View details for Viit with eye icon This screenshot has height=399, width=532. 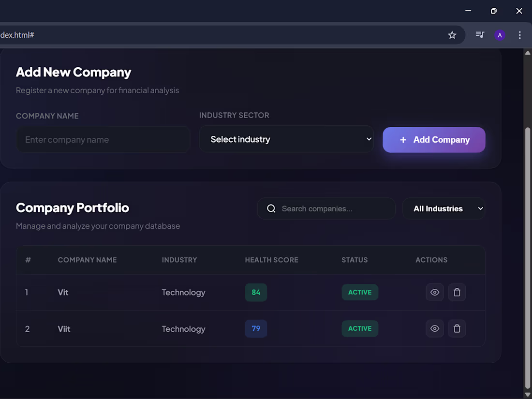(x=435, y=329)
